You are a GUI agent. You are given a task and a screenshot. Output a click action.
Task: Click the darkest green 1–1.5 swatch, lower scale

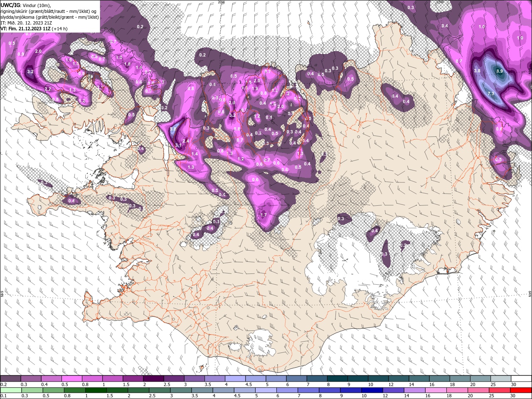[96, 390]
